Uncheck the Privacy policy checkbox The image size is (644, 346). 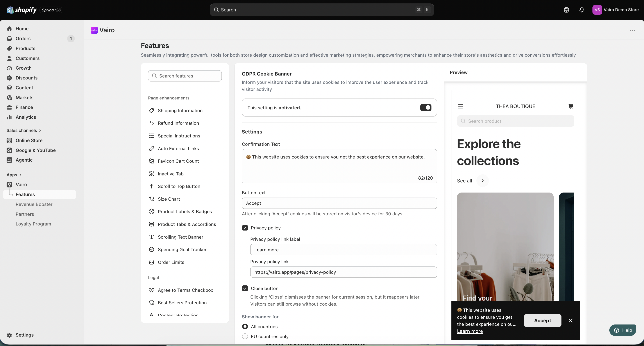click(x=245, y=228)
